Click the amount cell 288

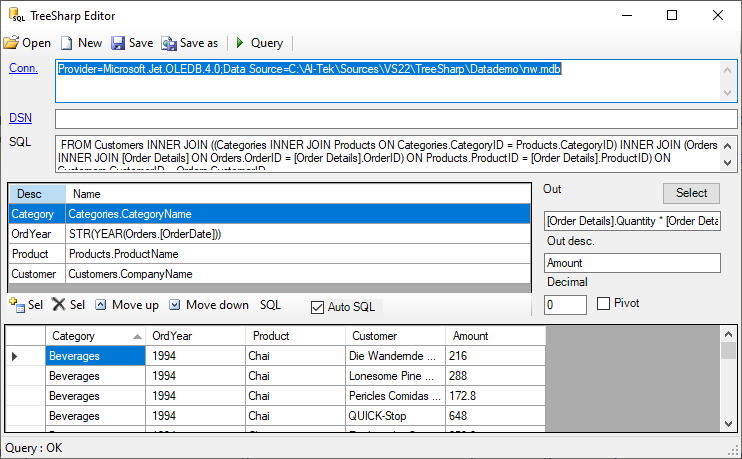point(495,376)
